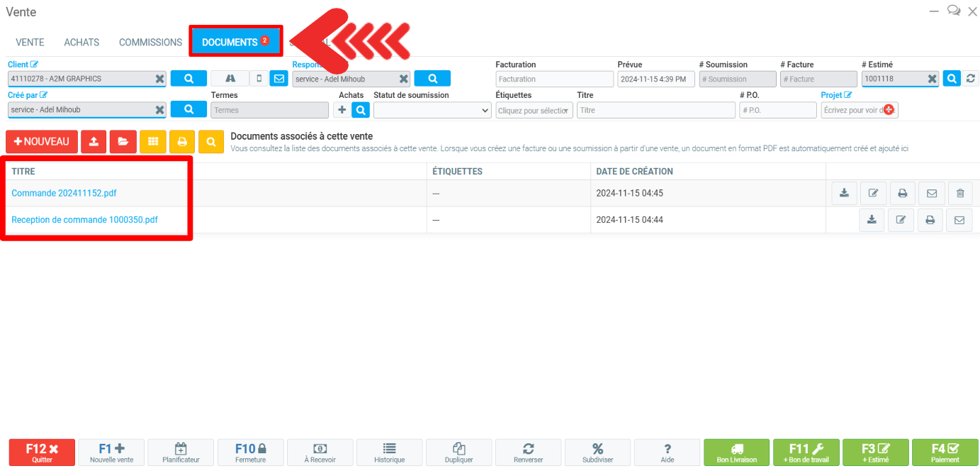Switch to the COMMISSIONS tab

click(x=150, y=43)
